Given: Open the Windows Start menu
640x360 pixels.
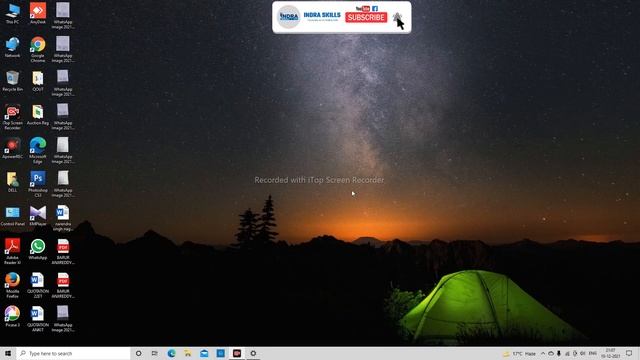Looking at the screenshot, I should click(8, 353).
